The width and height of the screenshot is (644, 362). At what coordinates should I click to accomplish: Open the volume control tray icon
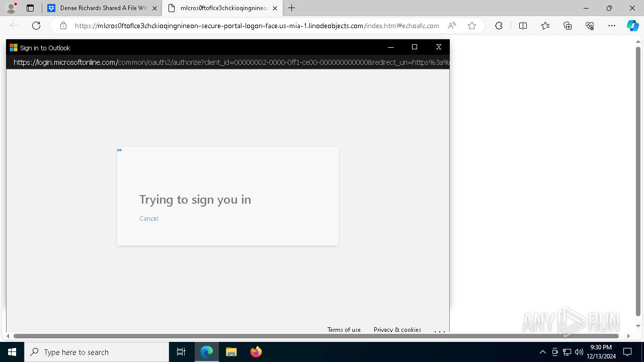[579, 352]
